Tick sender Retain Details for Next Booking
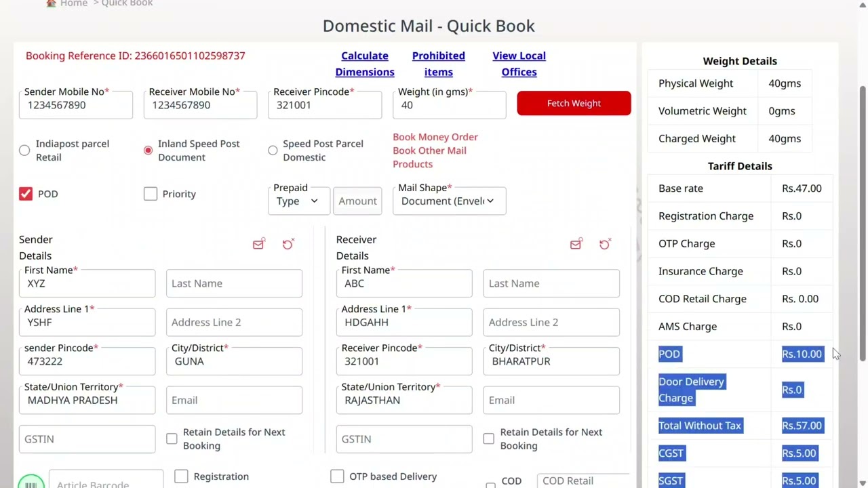This screenshot has height=488, width=868. (x=172, y=439)
